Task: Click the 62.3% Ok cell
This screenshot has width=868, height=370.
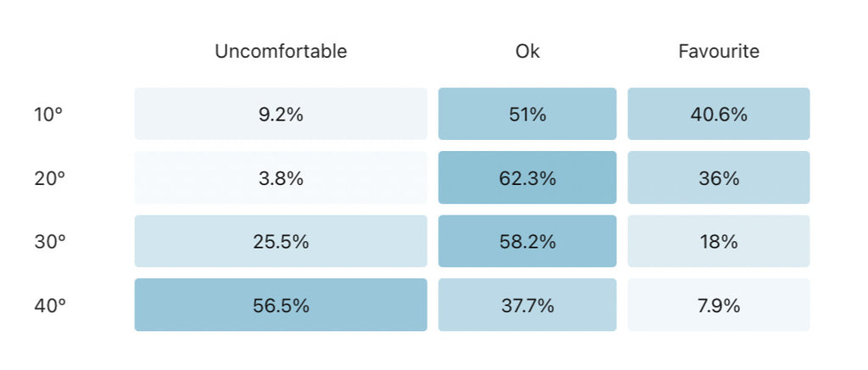Action: click(527, 178)
